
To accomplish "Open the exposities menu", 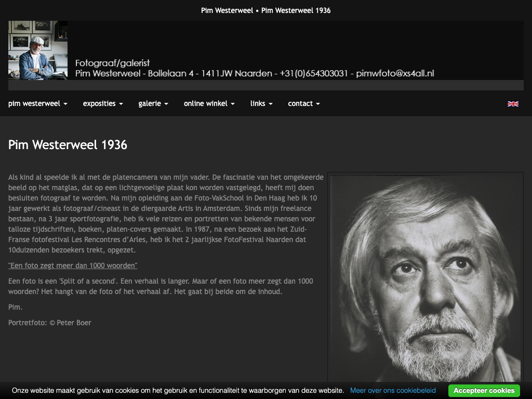I will (103, 103).
